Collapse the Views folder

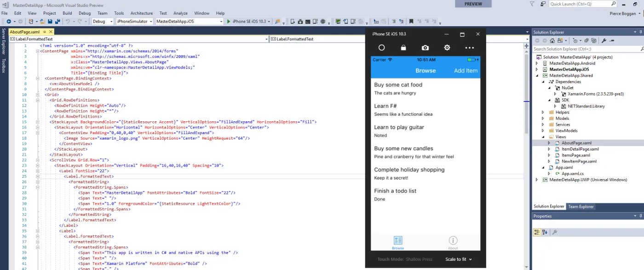[543, 137]
